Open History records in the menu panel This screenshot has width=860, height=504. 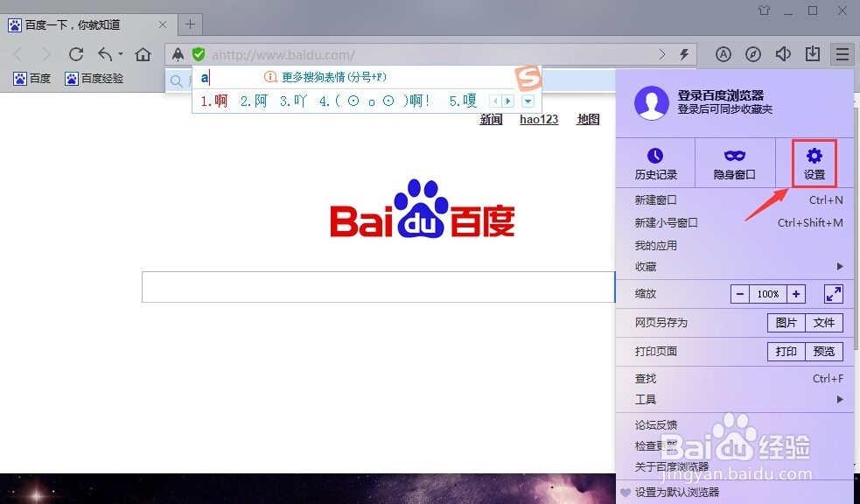[x=655, y=163]
